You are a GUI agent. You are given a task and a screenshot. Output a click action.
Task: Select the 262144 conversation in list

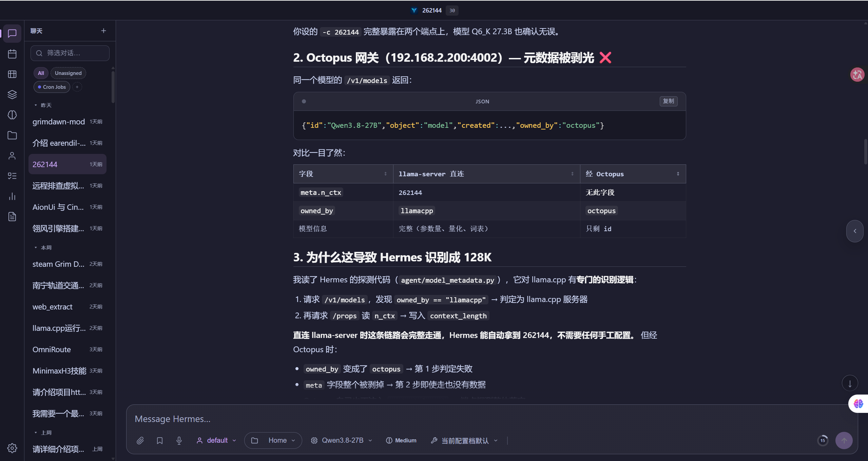(67, 164)
